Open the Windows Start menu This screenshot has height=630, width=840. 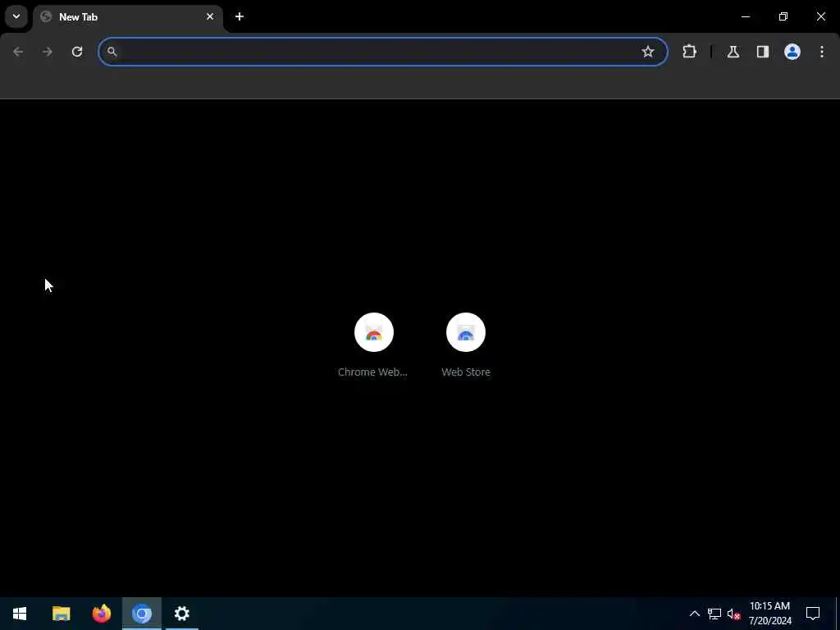coord(20,614)
